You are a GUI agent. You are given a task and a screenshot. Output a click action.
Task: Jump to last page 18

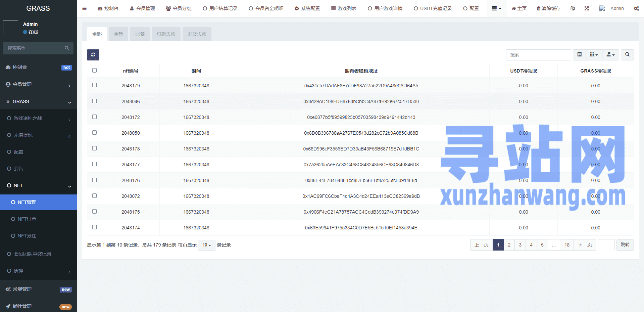point(567,245)
